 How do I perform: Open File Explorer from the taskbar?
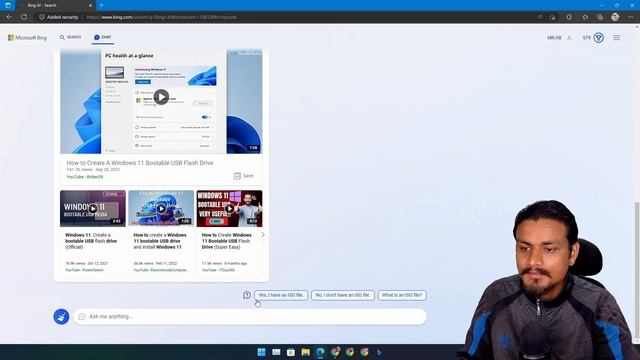pos(305,352)
